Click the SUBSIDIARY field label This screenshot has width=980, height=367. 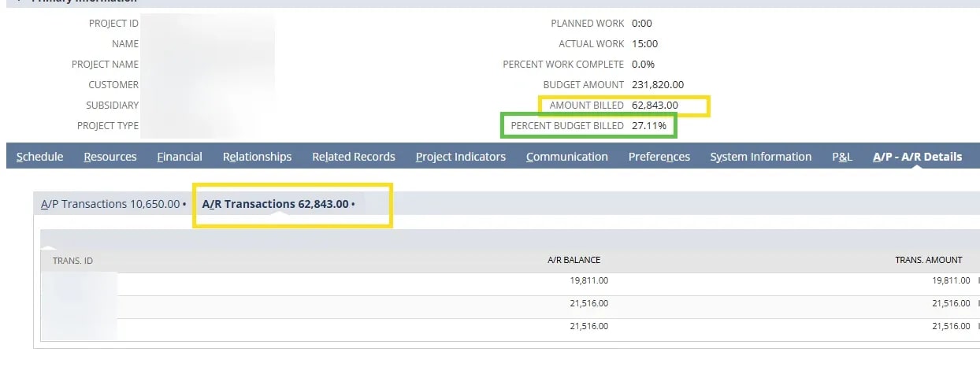(x=112, y=105)
